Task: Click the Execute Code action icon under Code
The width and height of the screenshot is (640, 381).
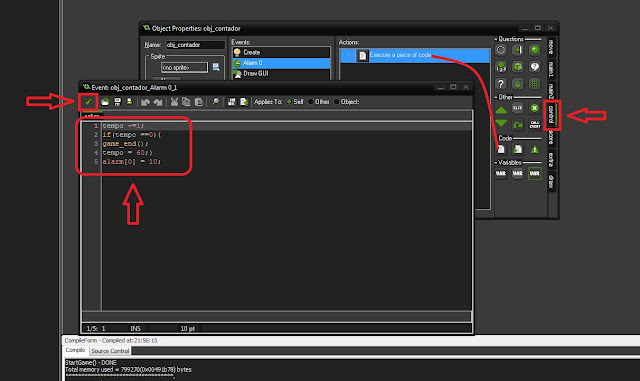Action: (501, 149)
